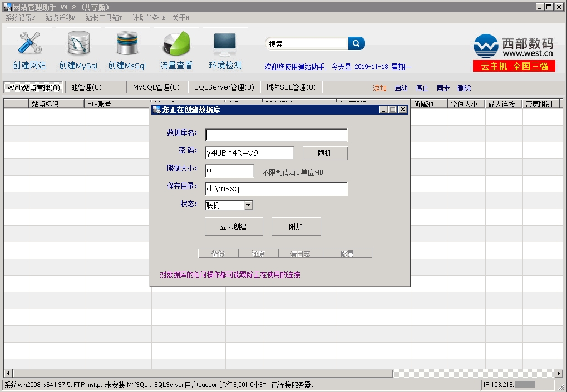Click the 西部数码 logo
Viewport: 567px width, 392px height.
pos(513,47)
